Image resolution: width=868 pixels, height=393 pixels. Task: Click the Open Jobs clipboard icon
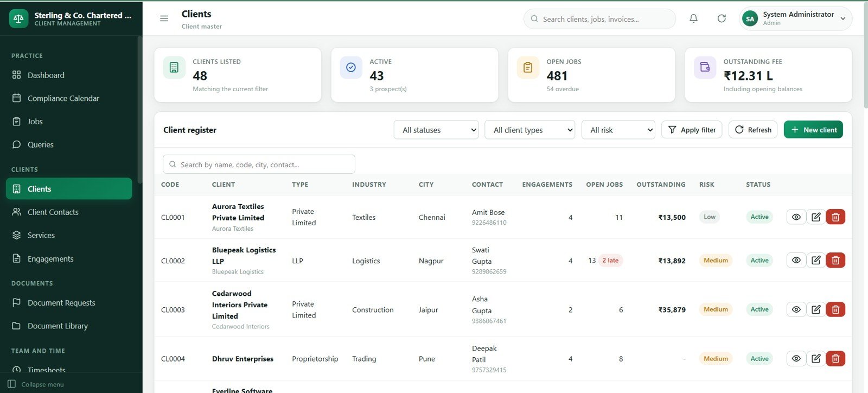[x=528, y=68]
